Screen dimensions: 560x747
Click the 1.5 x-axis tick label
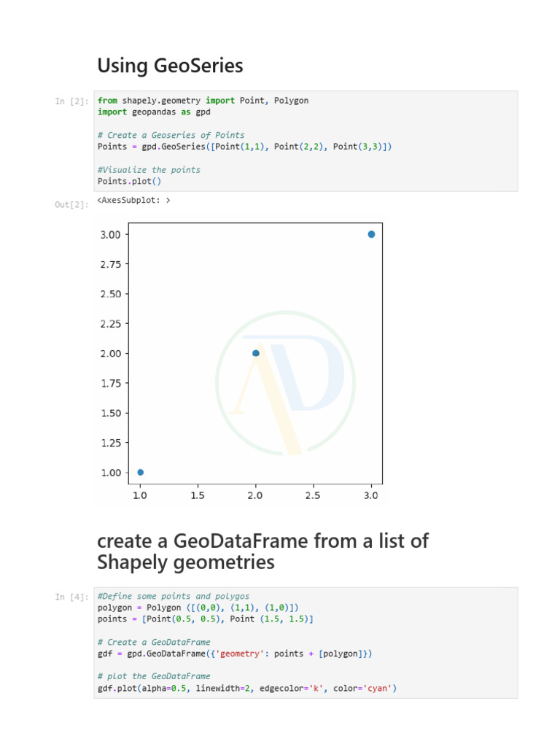(197, 496)
